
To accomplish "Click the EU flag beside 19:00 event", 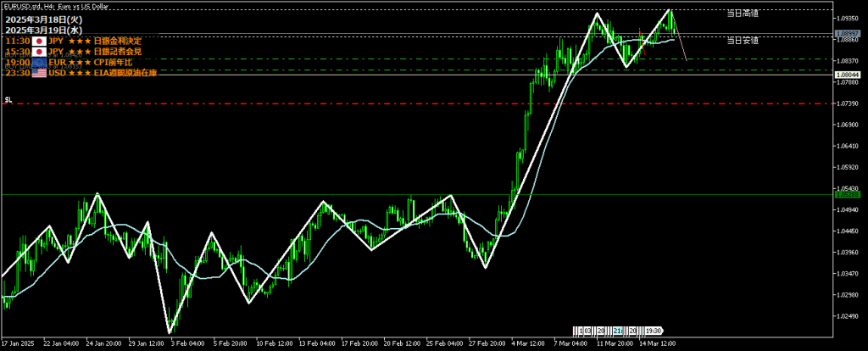I will [38, 63].
